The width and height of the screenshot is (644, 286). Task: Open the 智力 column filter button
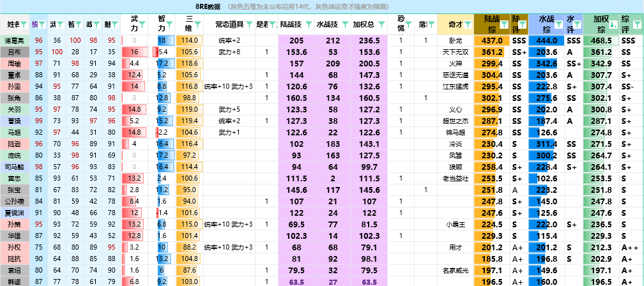pos(170,25)
